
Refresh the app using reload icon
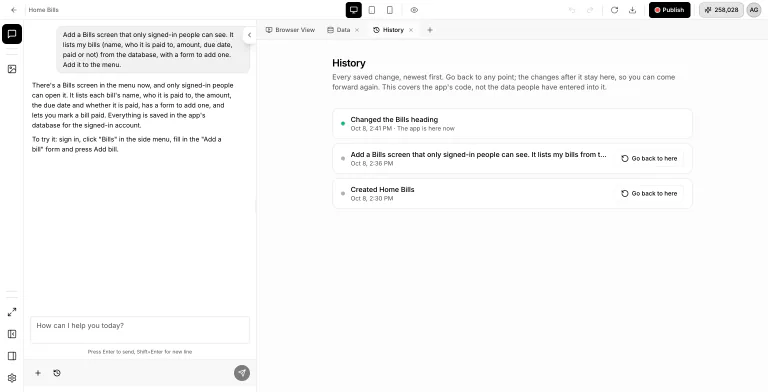point(614,10)
